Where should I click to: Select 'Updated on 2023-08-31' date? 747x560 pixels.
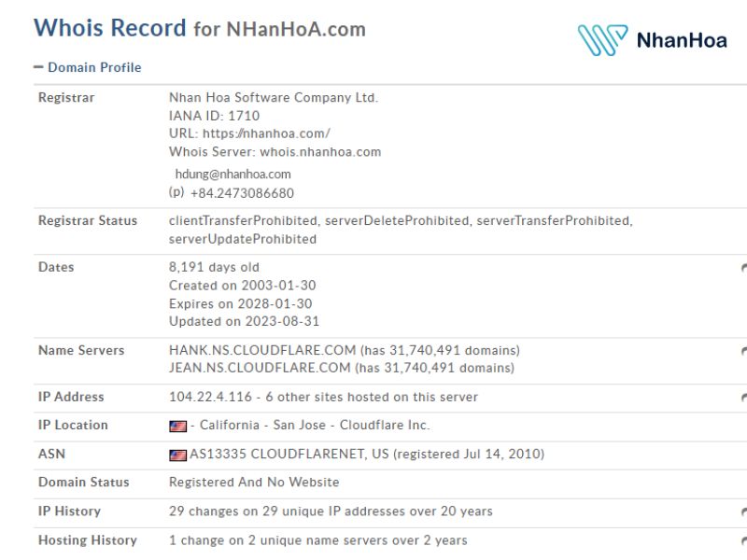pyautogui.click(x=244, y=321)
